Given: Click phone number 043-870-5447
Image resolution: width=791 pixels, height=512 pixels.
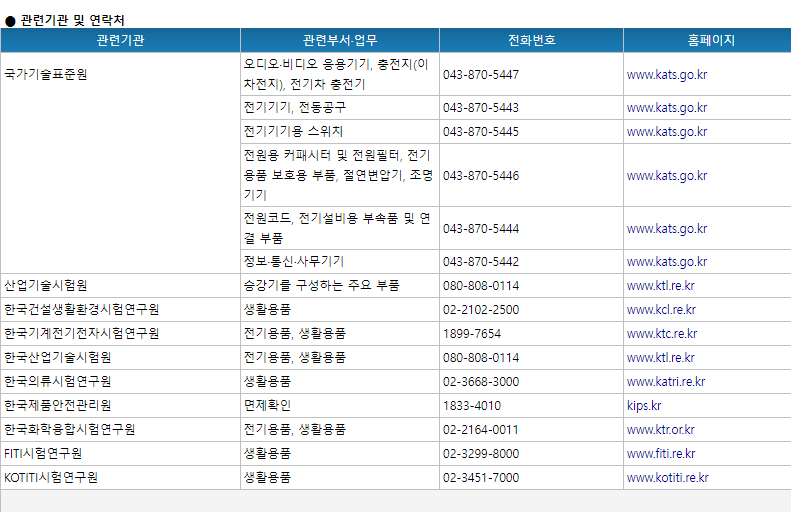Looking at the screenshot, I should click(481, 75).
